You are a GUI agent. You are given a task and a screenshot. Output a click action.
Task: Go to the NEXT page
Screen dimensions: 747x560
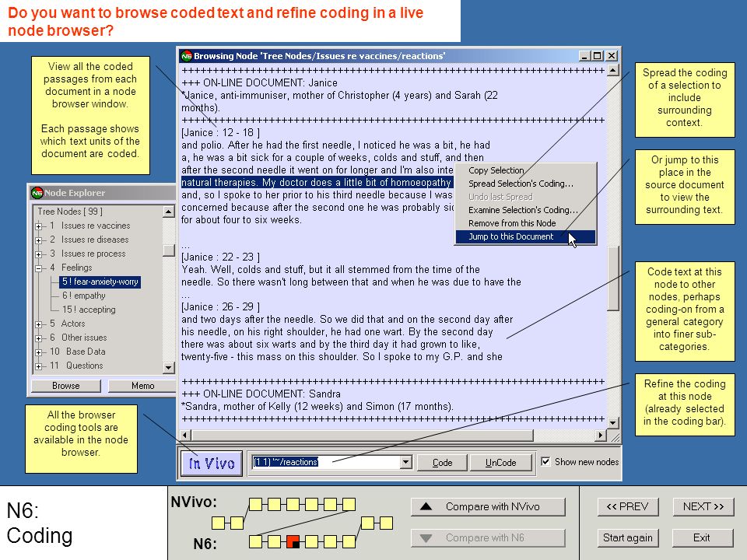point(703,506)
